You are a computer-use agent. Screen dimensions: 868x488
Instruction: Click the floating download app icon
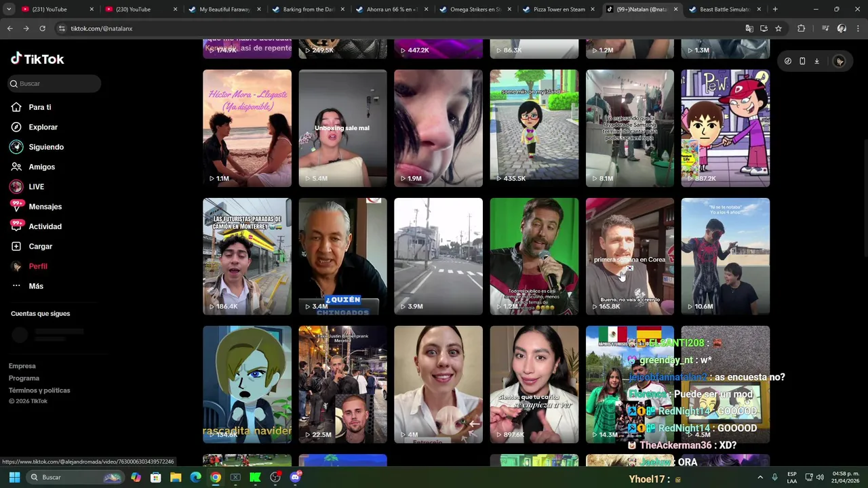(817, 61)
